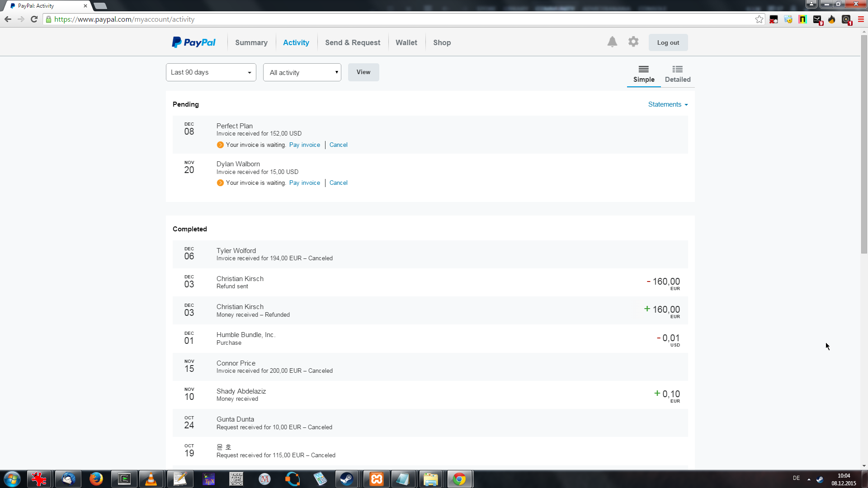Open Firefox from the taskbar

96,479
